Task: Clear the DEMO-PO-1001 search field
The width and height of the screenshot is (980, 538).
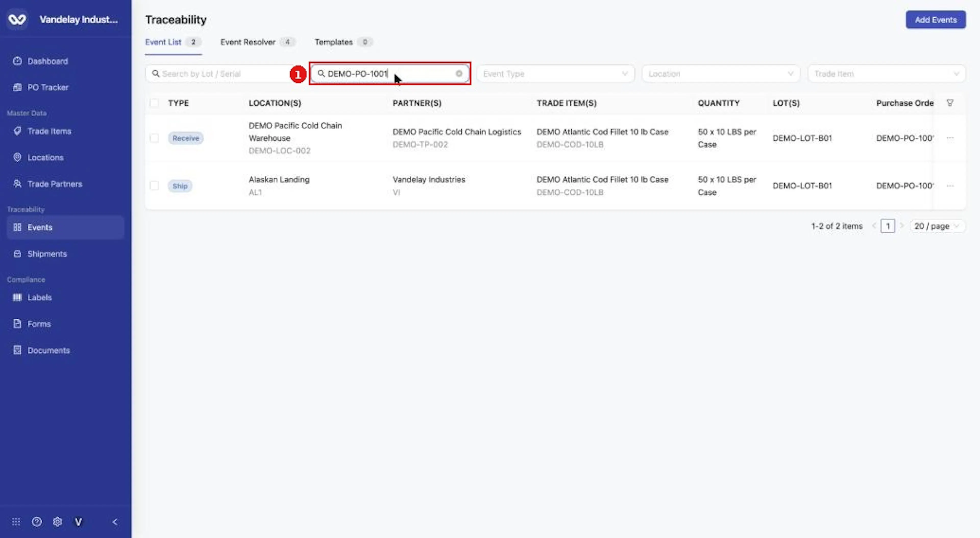Action: coord(459,74)
